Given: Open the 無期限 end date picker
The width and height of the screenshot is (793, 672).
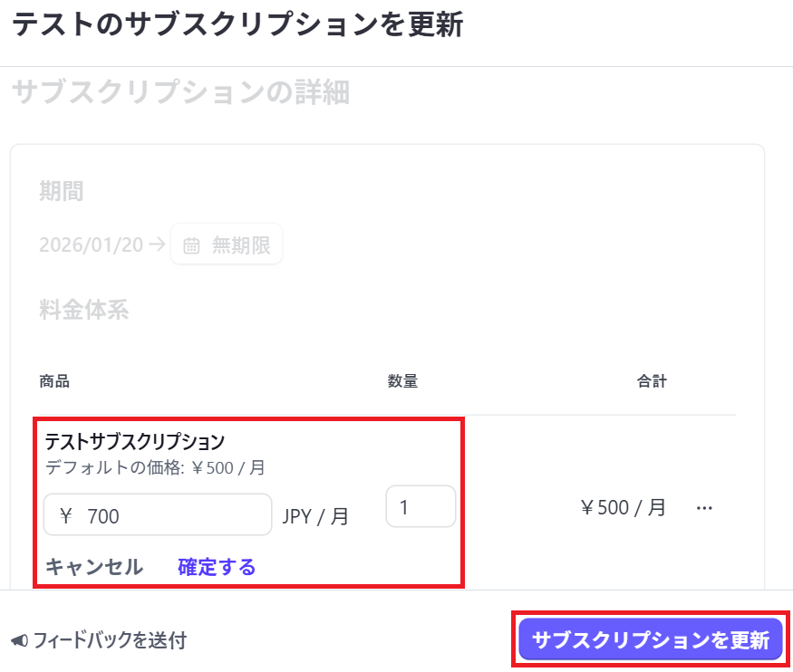Looking at the screenshot, I should (x=227, y=245).
